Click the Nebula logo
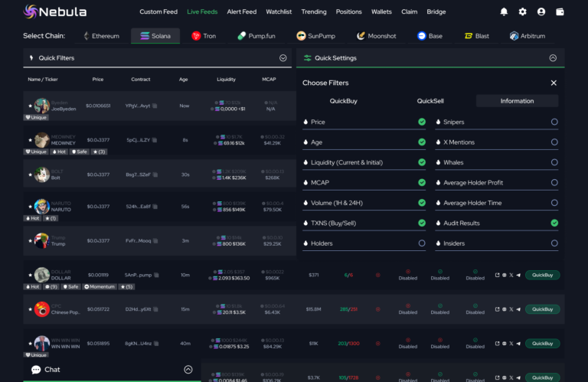 [55, 12]
